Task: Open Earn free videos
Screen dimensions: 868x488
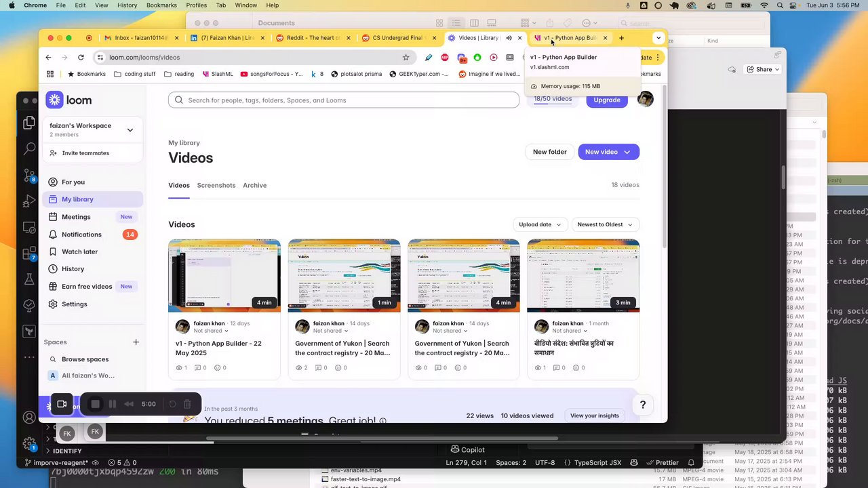Action: [x=92, y=287]
